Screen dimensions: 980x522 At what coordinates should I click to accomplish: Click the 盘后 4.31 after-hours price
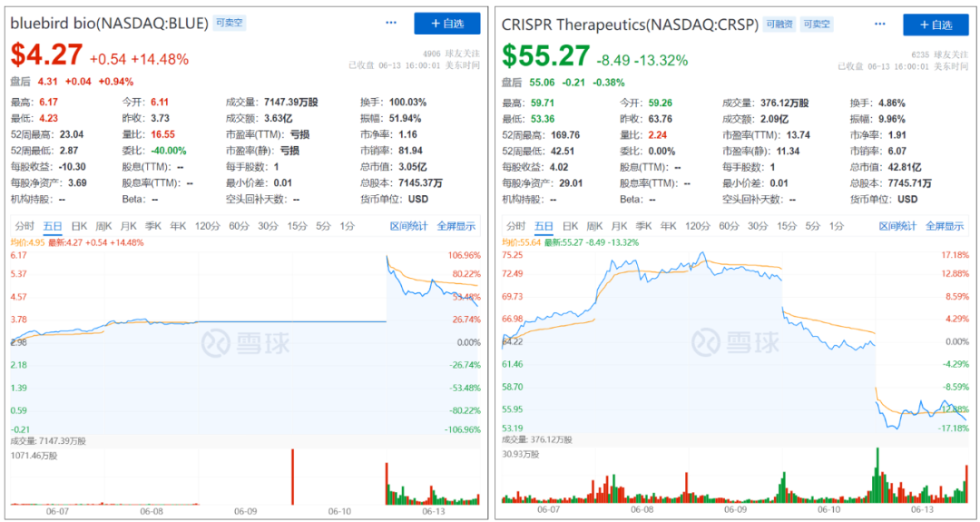coord(47,82)
